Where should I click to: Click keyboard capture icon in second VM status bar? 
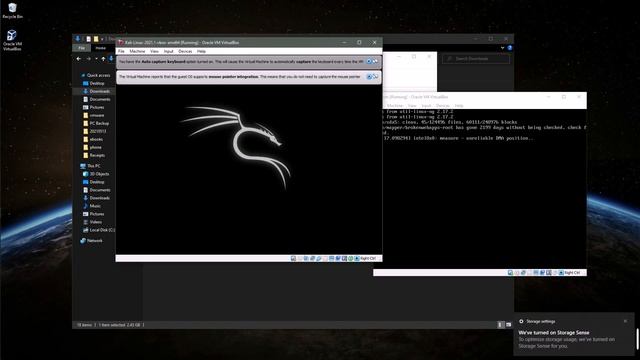[x=561, y=273]
